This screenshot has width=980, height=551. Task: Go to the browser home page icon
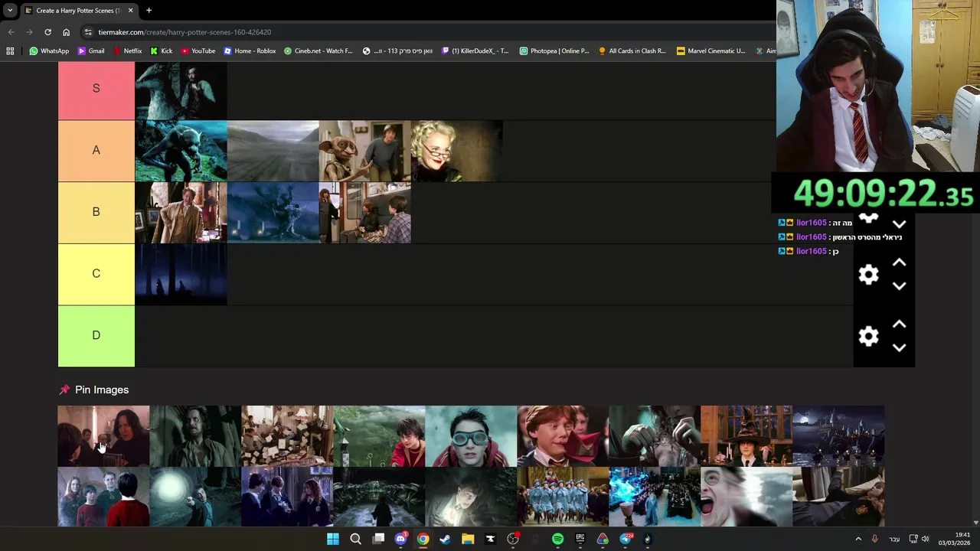click(x=66, y=32)
